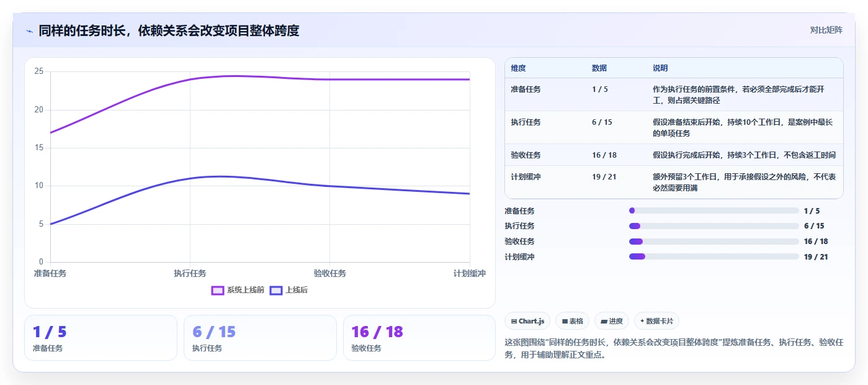Click the 10 y-axis tick label
Screen dimensions: 868x385
click(39, 186)
